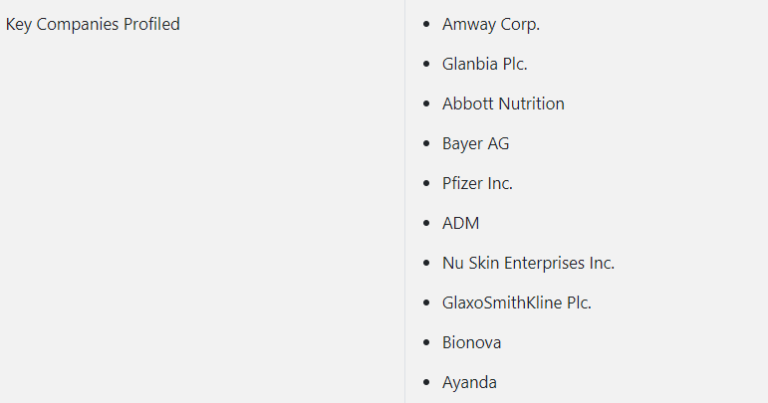Click the bullet marker next to Pfizer Inc.
Image resolution: width=768 pixels, height=403 pixels.
click(x=427, y=184)
